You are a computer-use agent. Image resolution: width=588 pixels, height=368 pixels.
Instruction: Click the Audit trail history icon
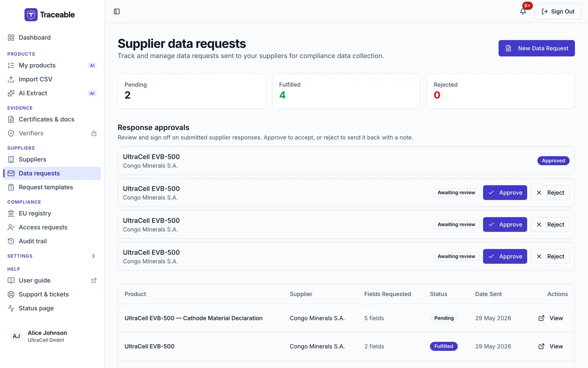pos(11,241)
